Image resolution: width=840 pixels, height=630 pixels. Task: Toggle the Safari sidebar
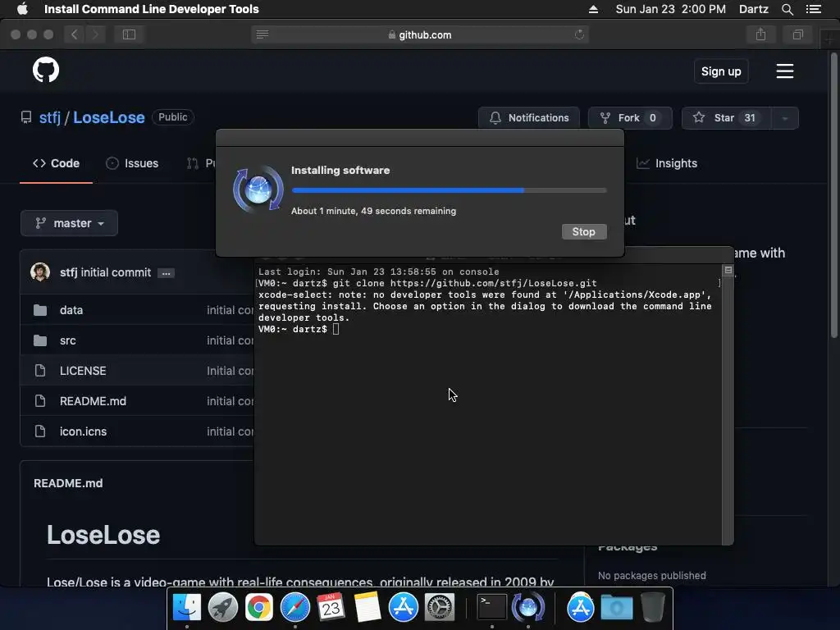(129, 34)
